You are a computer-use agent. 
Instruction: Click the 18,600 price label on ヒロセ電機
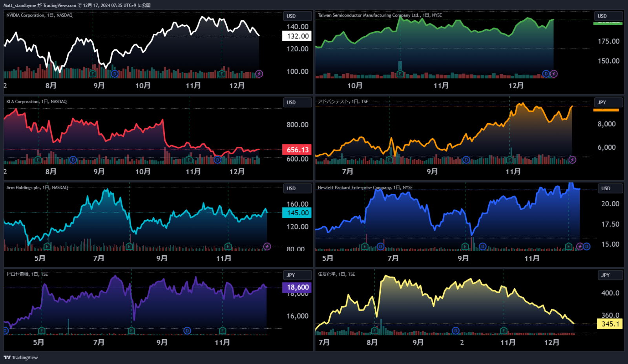pyautogui.click(x=297, y=288)
